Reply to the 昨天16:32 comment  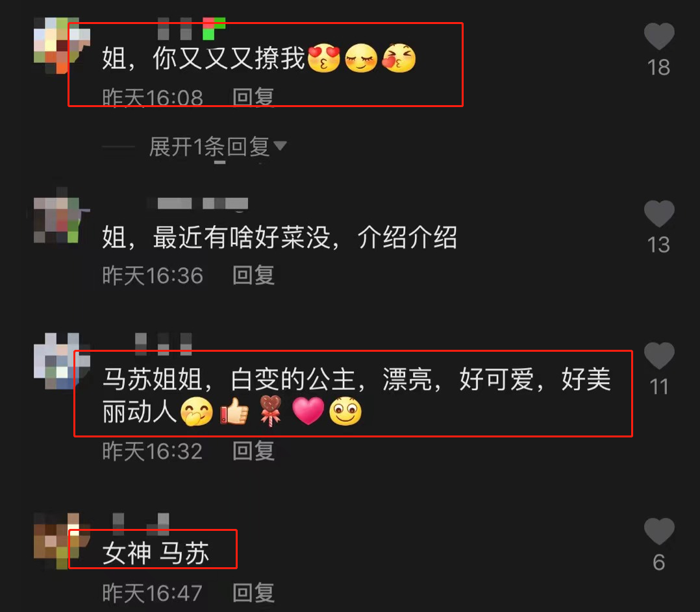(253, 451)
